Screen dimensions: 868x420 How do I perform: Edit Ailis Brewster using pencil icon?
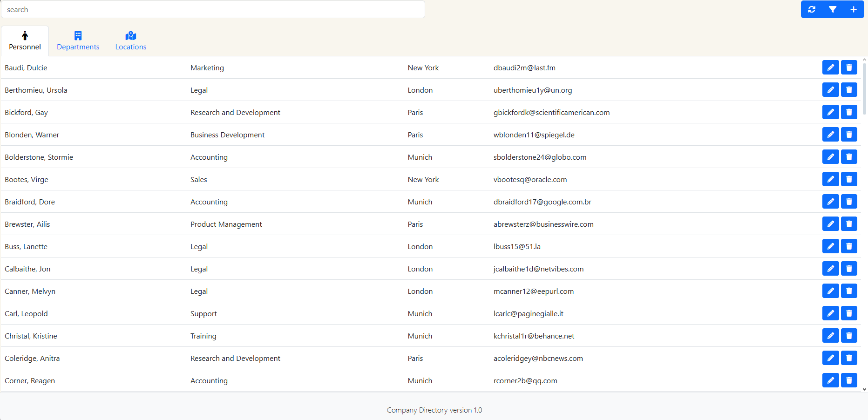(x=830, y=224)
